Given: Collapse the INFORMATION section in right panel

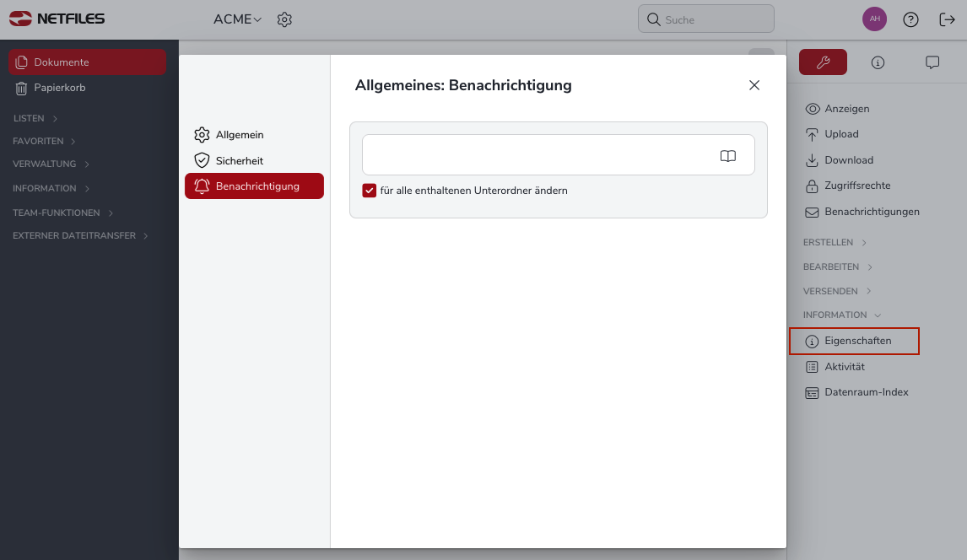Looking at the screenshot, I should pyautogui.click(x=842, y=315).
